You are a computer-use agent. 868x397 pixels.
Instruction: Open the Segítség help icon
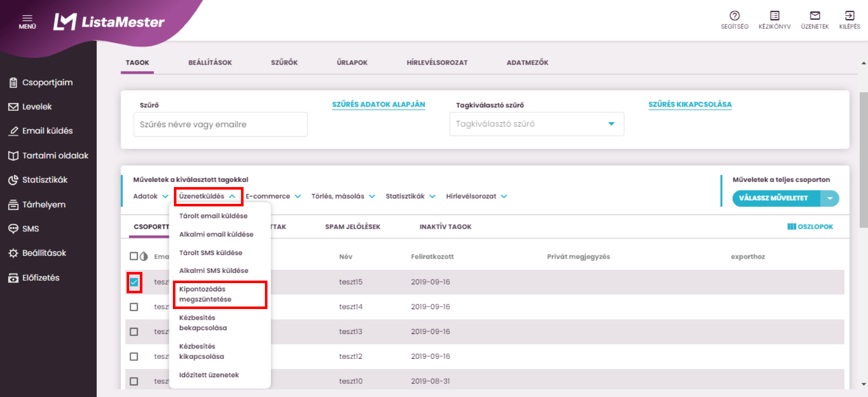(734, 20)
